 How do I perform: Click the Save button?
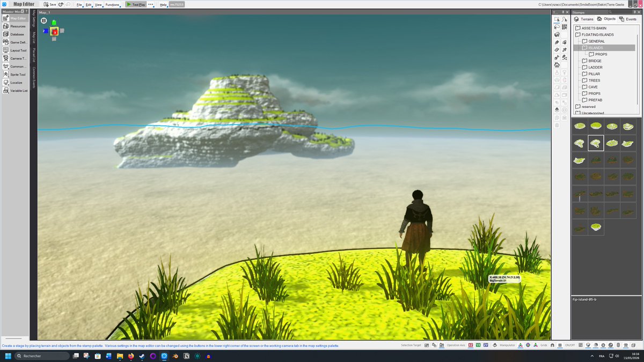[49, 4]
